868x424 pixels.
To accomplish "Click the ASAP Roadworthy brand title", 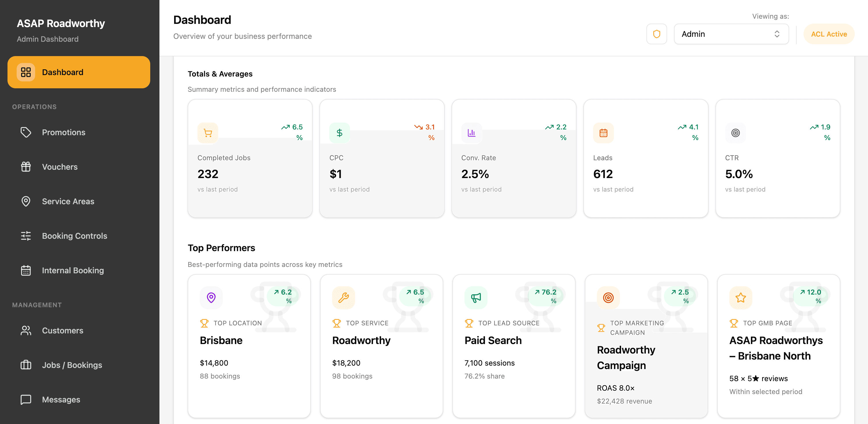I will (61, 23).
